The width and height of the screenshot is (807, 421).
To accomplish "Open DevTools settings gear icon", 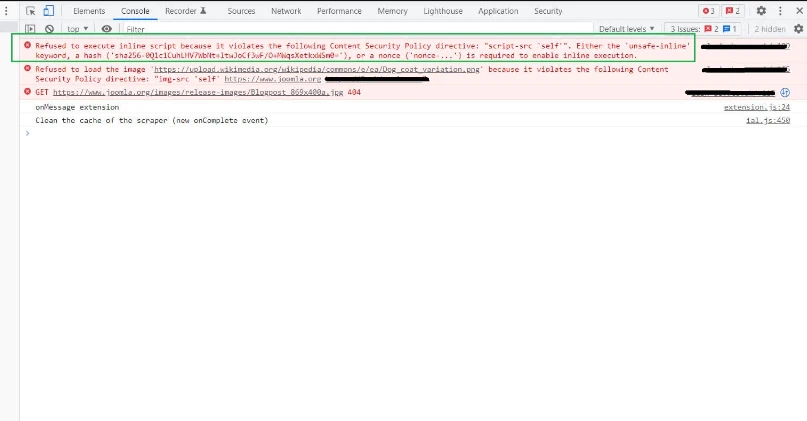I will 761,11.
